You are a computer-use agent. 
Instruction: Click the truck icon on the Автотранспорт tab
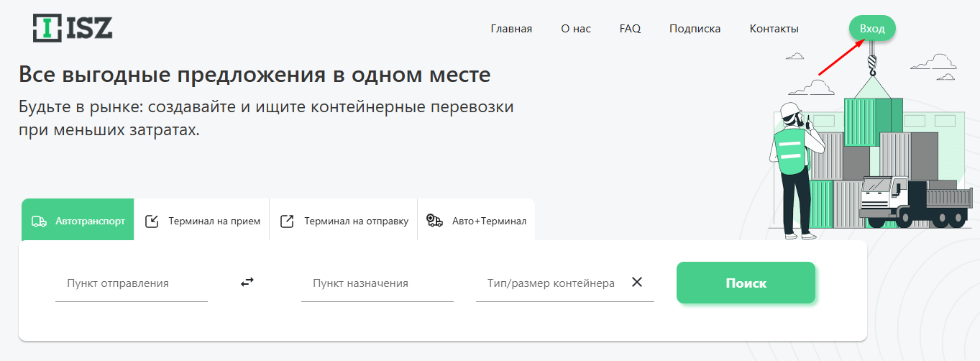40,221
